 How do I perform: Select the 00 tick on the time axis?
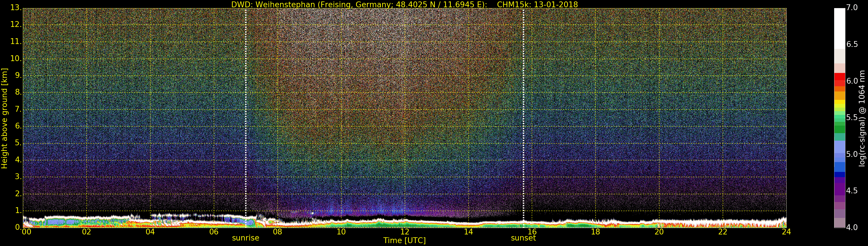click(x=26, y=232)
